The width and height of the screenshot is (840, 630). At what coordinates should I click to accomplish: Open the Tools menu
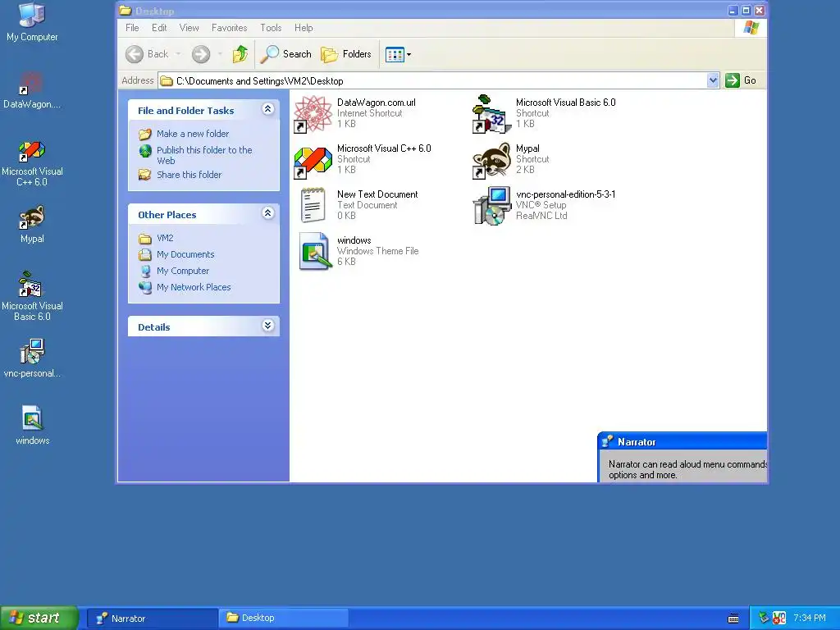tap(271, 28)
